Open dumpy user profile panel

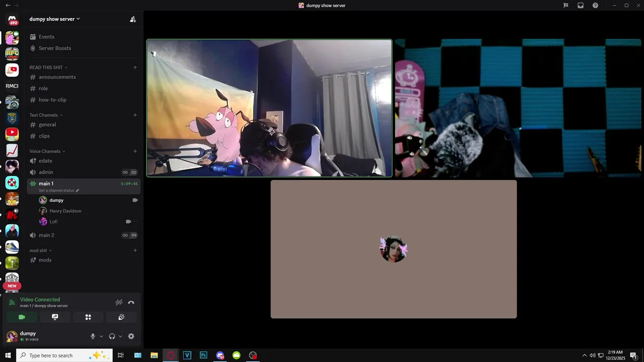[x=45, y=336]
